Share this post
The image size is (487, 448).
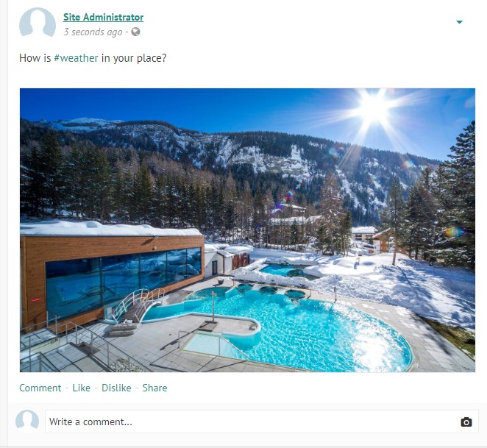coord(154,388)
